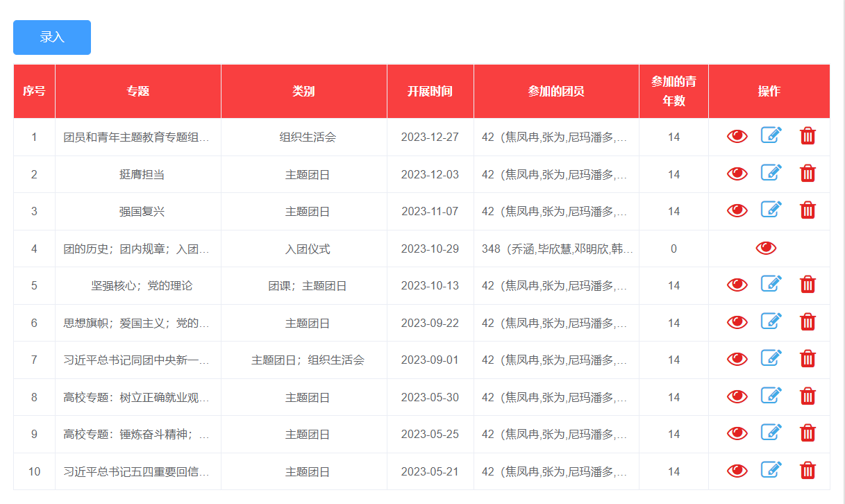Edit the 挺膺担当 record in row 2

pos(771,173)
